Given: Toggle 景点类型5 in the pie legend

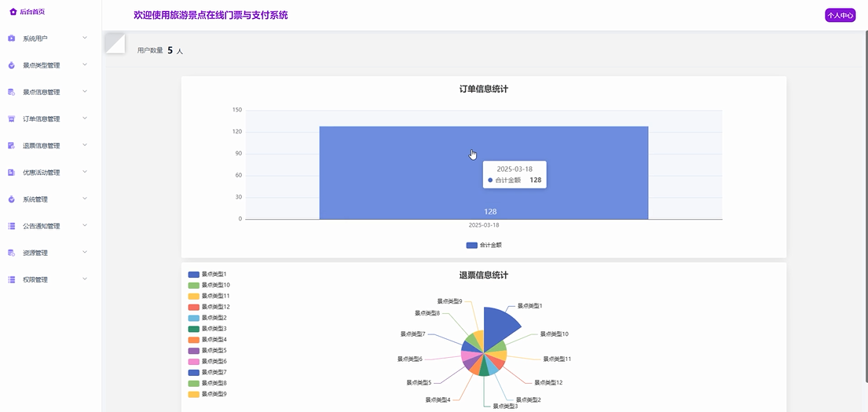Looking at the screenshot, I should coord(207,351).
